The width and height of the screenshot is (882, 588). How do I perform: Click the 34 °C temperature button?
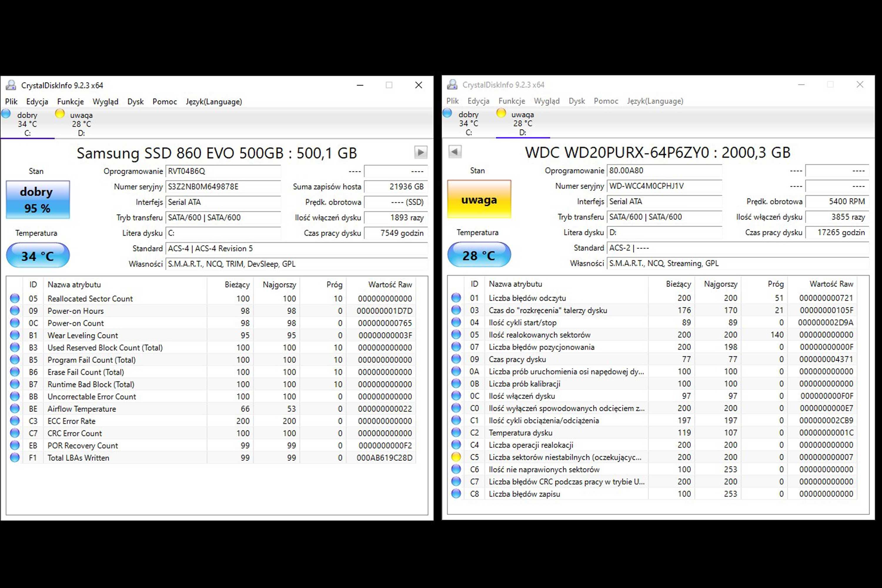(38, 255)
